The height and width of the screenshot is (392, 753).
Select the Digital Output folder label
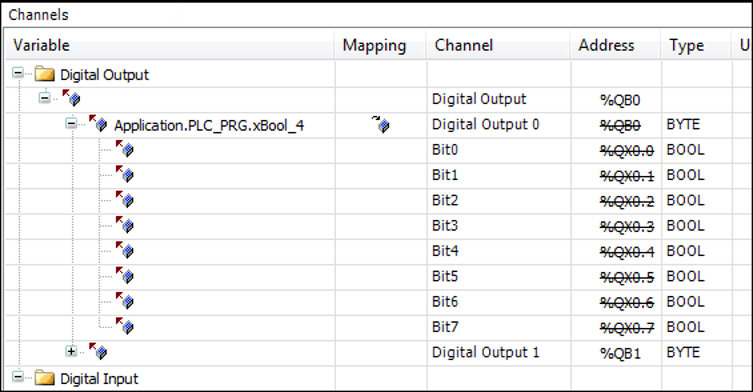(105, 75)
